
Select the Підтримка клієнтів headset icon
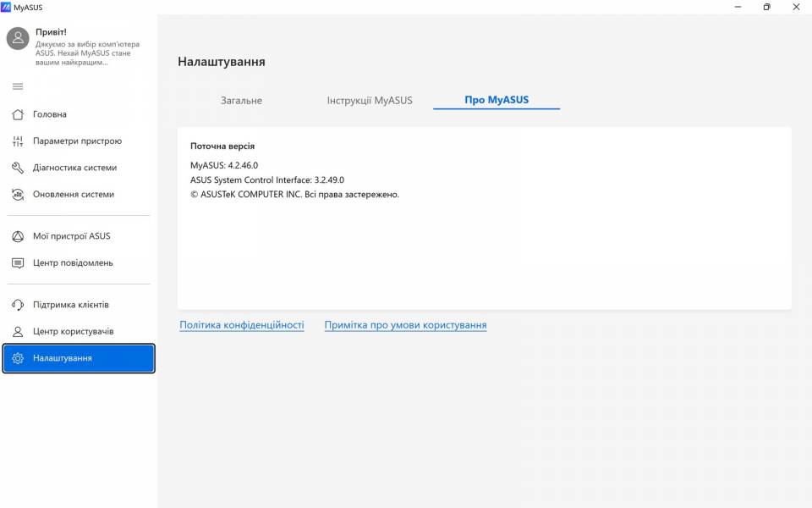coord(17,306)
